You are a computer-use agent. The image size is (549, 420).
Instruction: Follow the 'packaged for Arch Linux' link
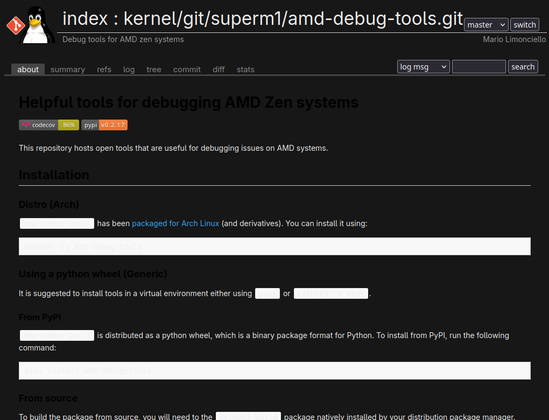[175, 223]
